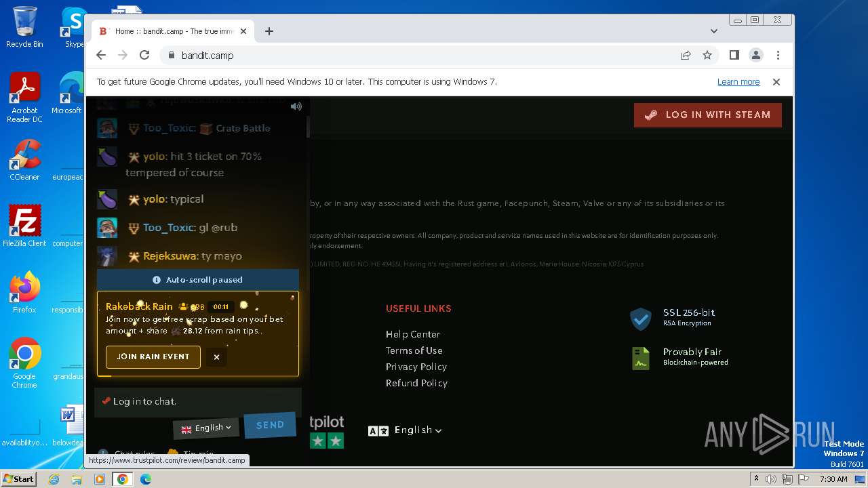The height and width of the screenshot is (488, 868).
Task: Click the taskbar clock 7:30 AM
Action: pos(833,479)
